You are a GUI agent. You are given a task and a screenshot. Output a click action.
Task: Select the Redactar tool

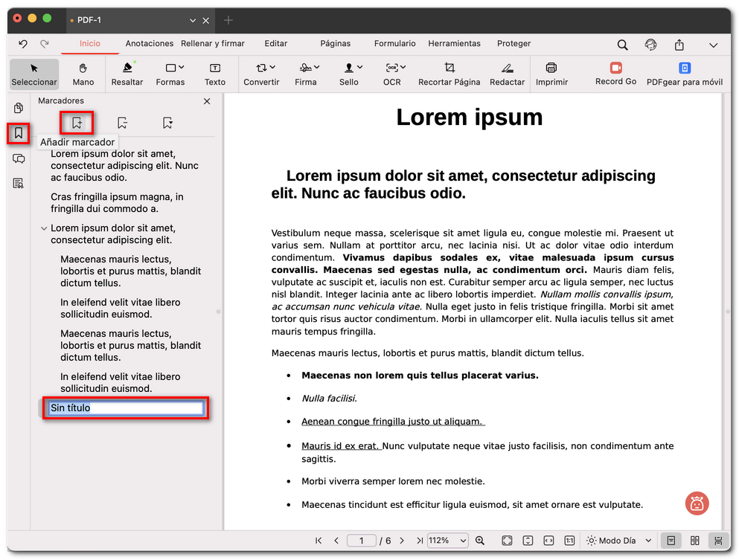(x=507, y=74)
